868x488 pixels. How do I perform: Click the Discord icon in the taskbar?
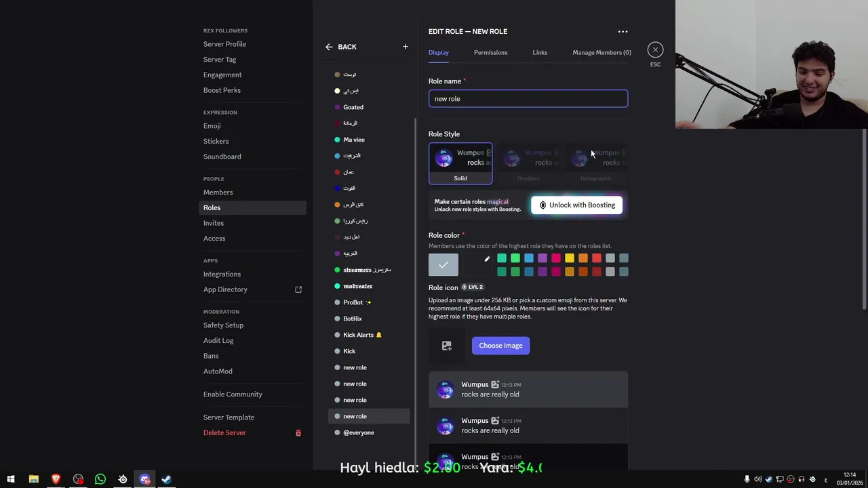(x=144, y=479)
